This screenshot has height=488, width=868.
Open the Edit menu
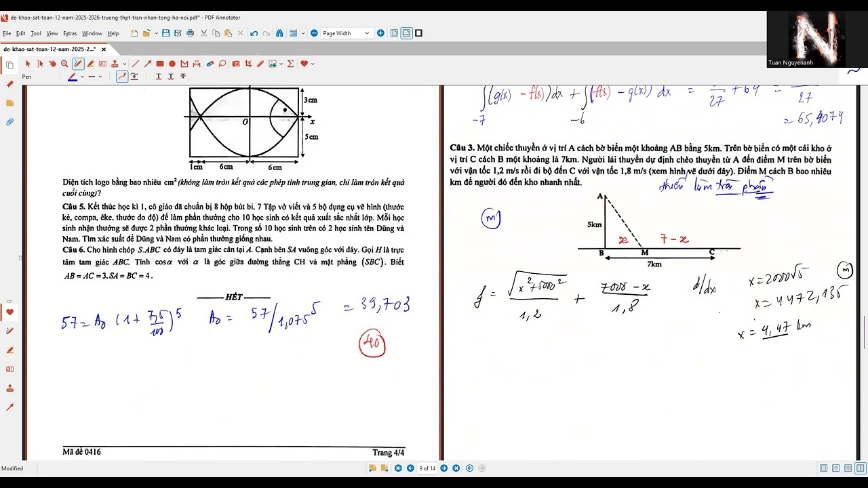point(21,33)
